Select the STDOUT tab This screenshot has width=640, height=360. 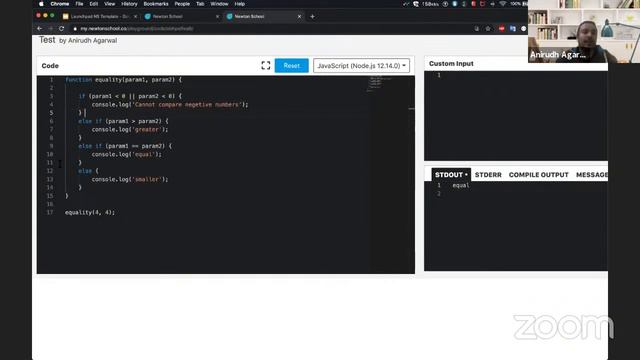(451, 175)
